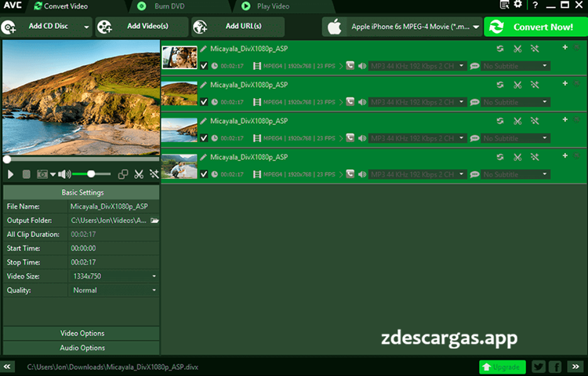Viewport: 588px width, 376px height.
Task: Expand the Audio Options section
Action: 82,348
